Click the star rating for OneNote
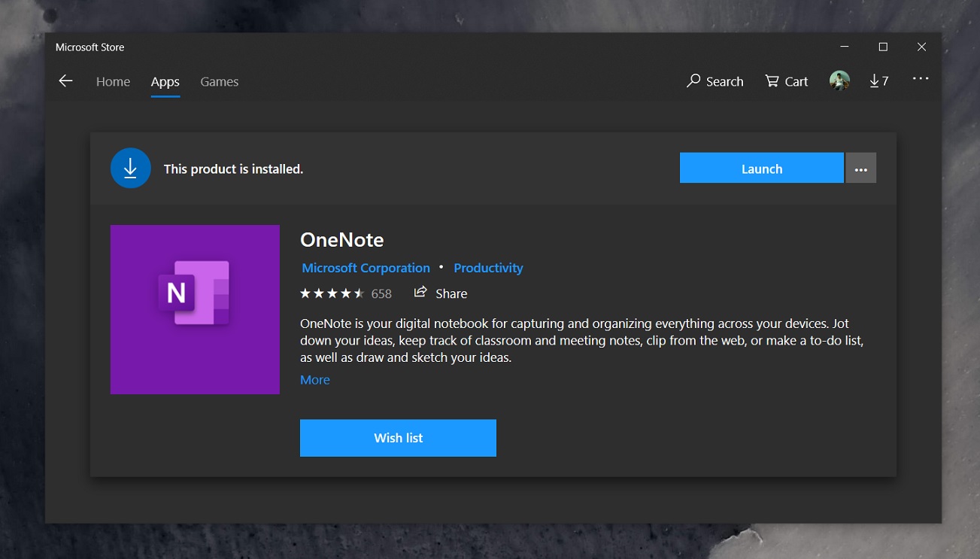The height and width of the screenshot is (559, 980). (x=332, y=293)
